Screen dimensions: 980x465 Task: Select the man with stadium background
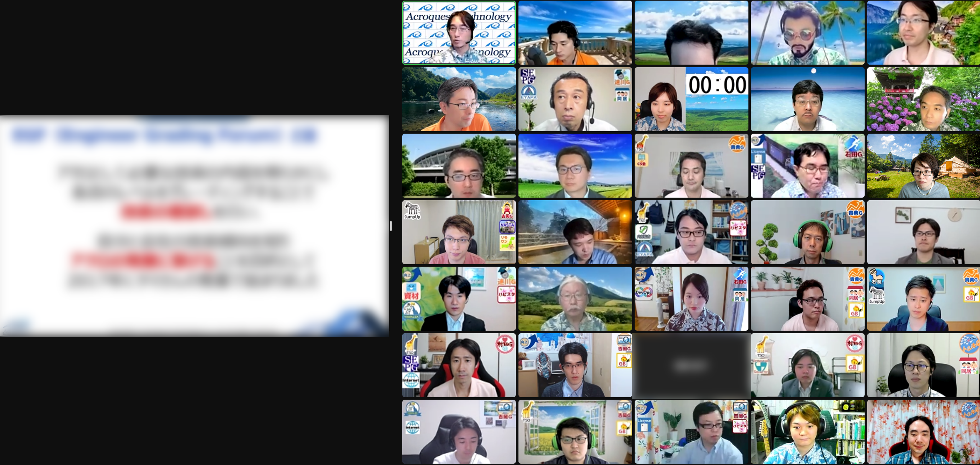click(x=459, y=166)
